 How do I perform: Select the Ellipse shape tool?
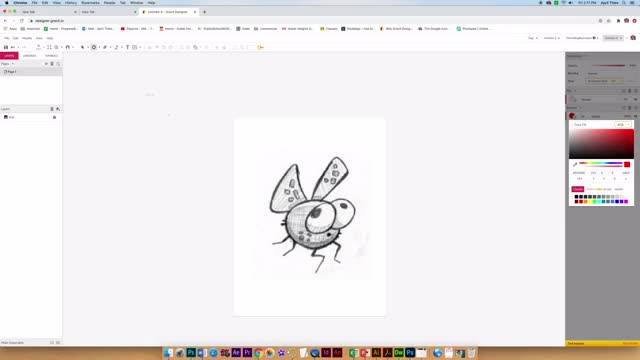(x=94, y=47)
